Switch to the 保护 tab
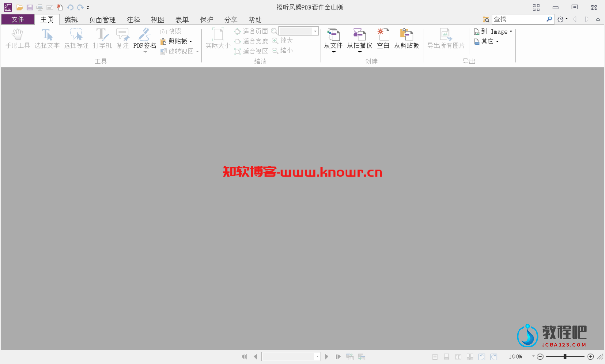This screenshot has width=605, height=364. (207, 19)
